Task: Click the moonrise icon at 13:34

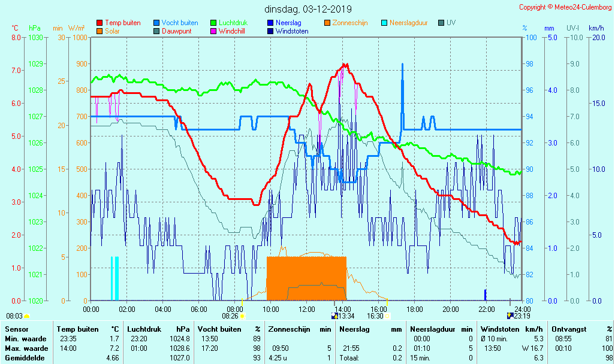Action: [334, 316]
